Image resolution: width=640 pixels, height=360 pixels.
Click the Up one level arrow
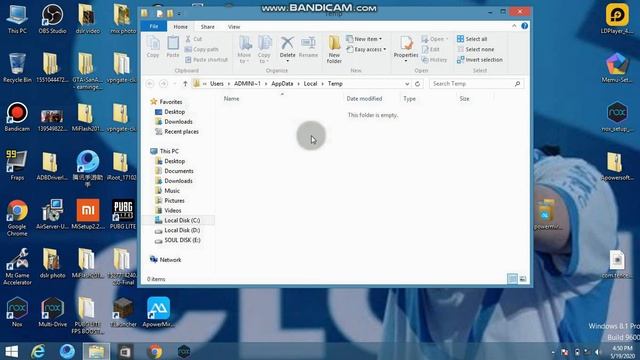185,84
